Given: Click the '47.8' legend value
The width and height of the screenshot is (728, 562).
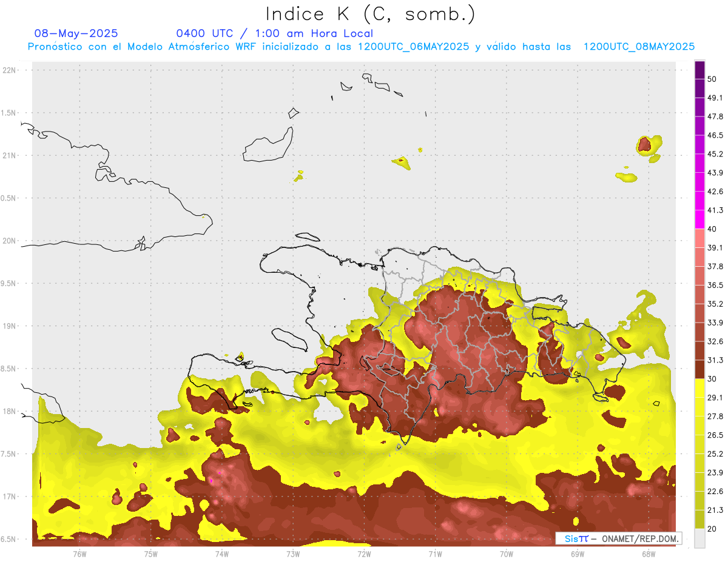Looking at the screenshot, I should (x=715, y=116).
